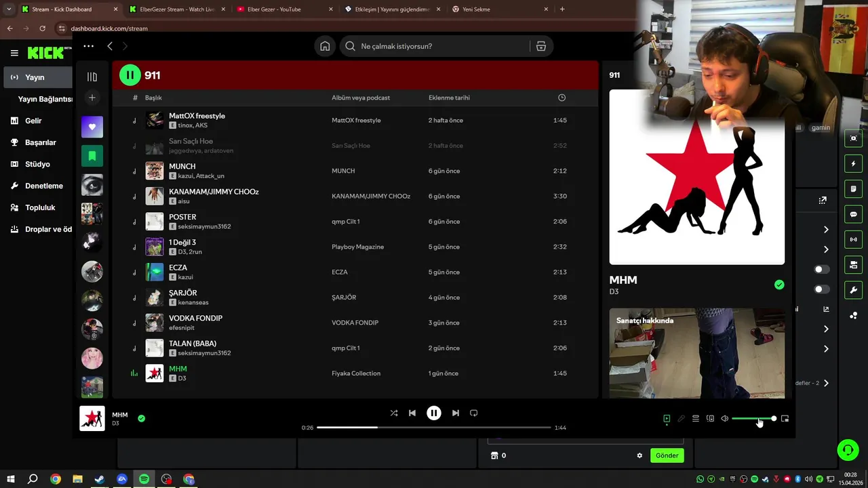
Task: Open Kick broadcast signal sidebar icon
Action: click(x=853, y=239)
